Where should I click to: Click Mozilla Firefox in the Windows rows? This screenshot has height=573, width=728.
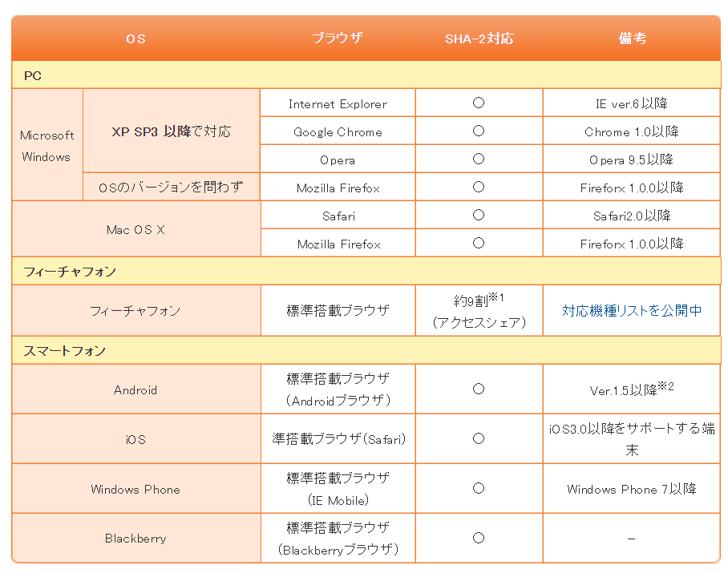pos(338,188)
